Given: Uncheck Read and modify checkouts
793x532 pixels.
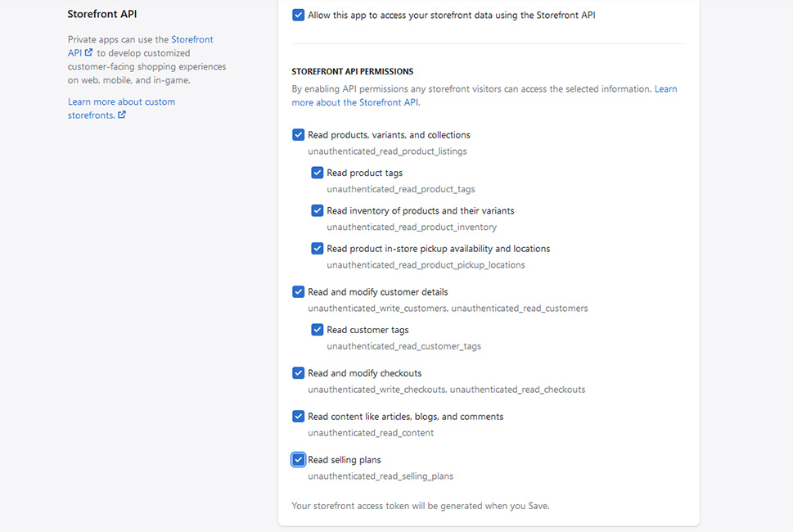Looking at the screenshot, I should [298, 373].
